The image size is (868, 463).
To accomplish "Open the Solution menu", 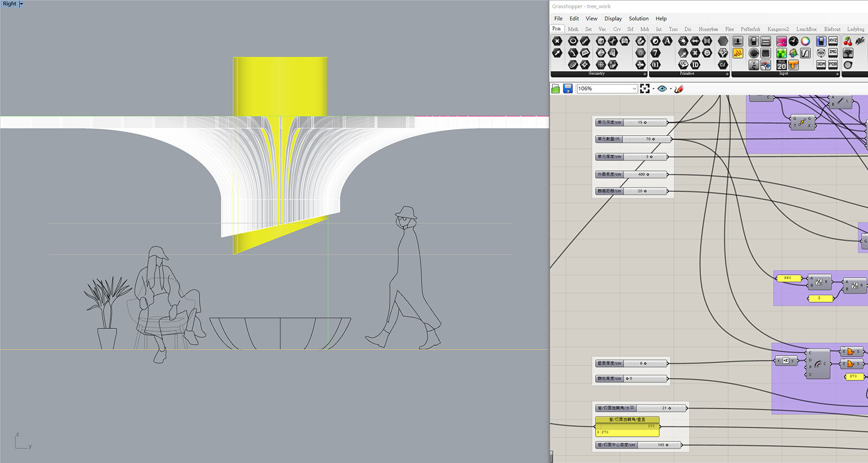I will click(639, 18).
